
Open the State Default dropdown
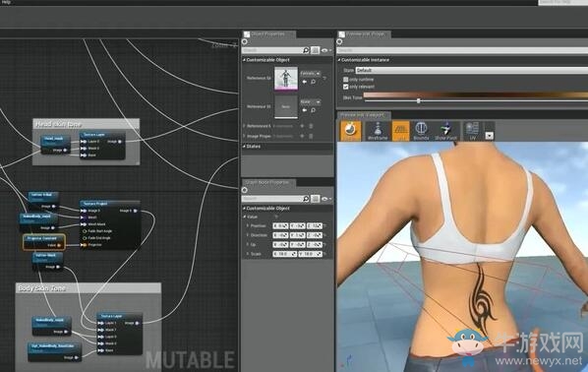point(471,70)
